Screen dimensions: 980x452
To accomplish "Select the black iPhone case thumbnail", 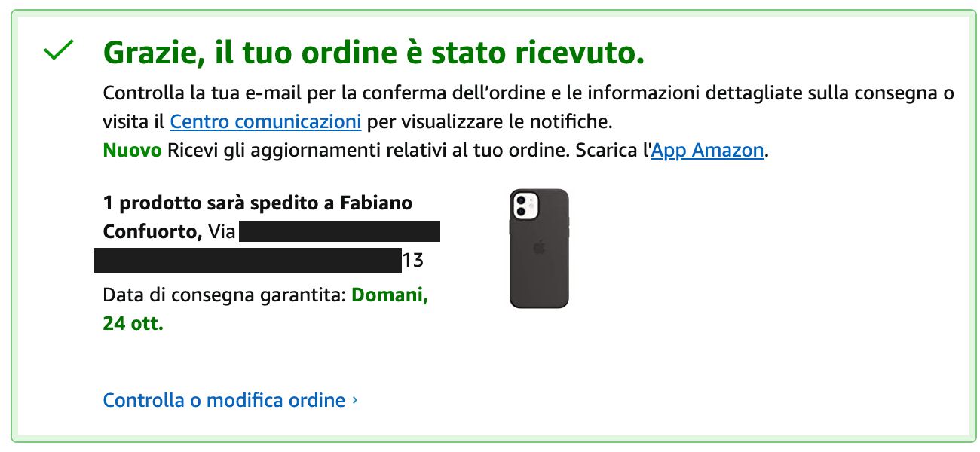I will (539, 248).
